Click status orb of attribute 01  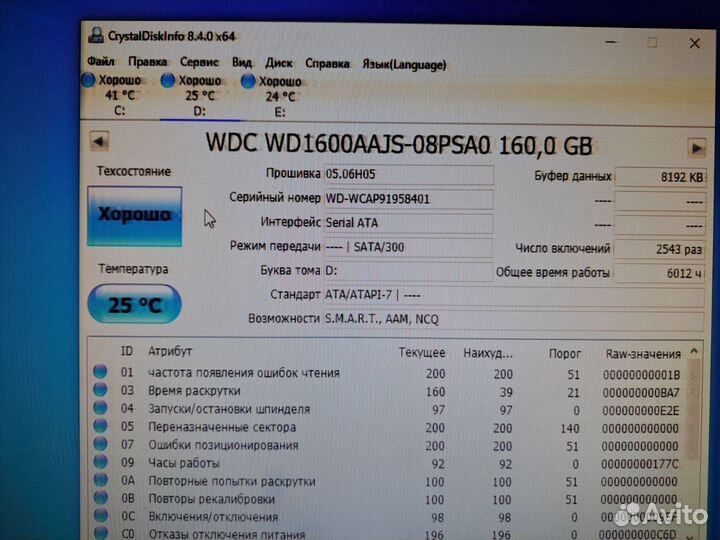pyautogui.click(x=100, y=371)
